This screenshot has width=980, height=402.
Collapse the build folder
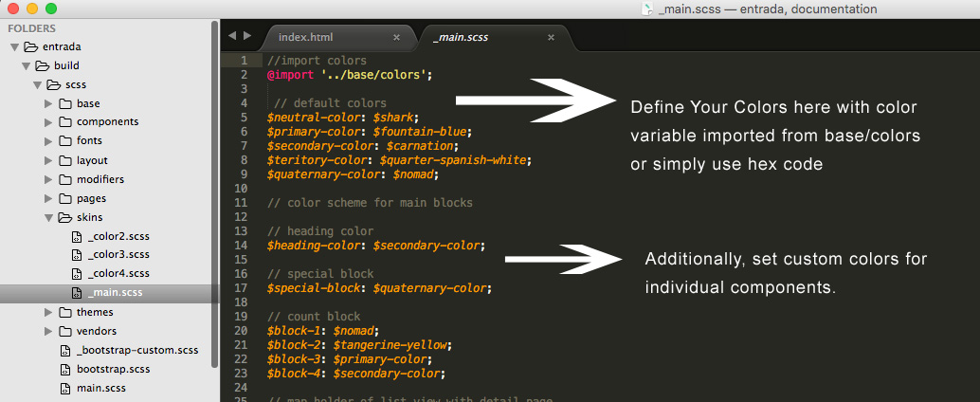click(27, 65)
